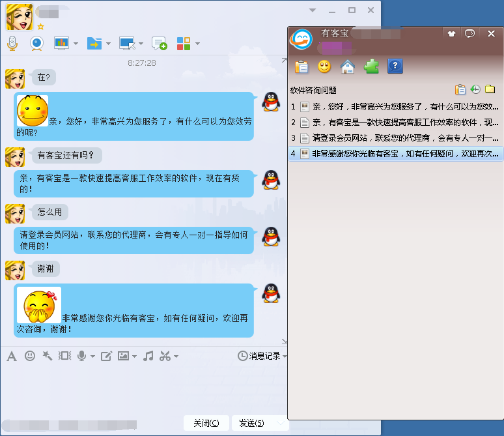Click the small clipboard icon beside 软件咨询问题

460,89
